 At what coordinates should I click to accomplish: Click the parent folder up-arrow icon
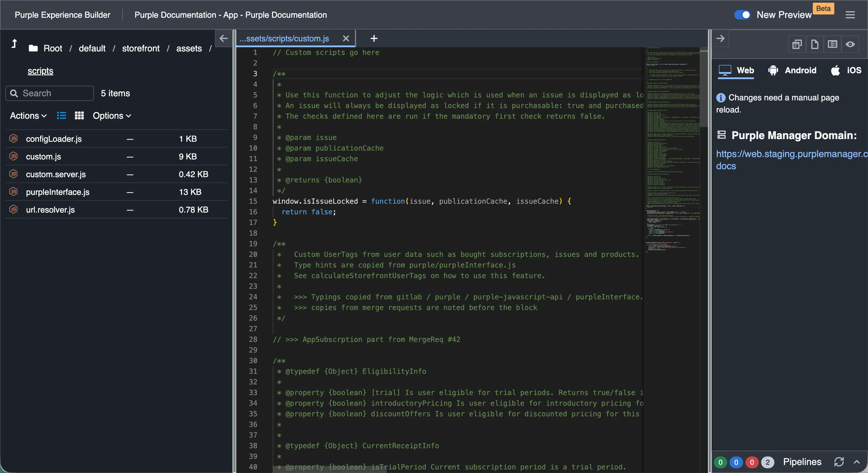pyautogui.click(x=14, y=44)
